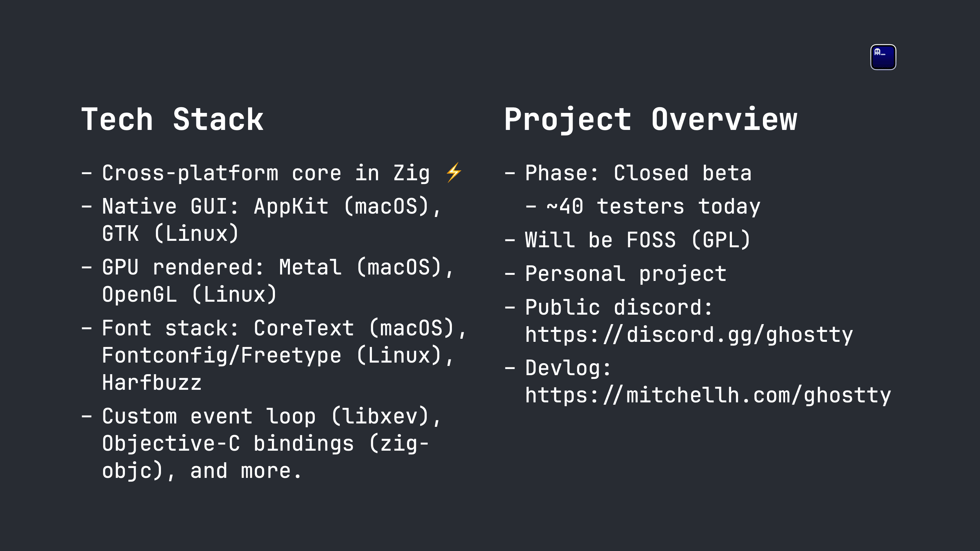Click the Native GUI: AppKit bullet line
This screenshot has height=551, width=980.
coord(261,206)
